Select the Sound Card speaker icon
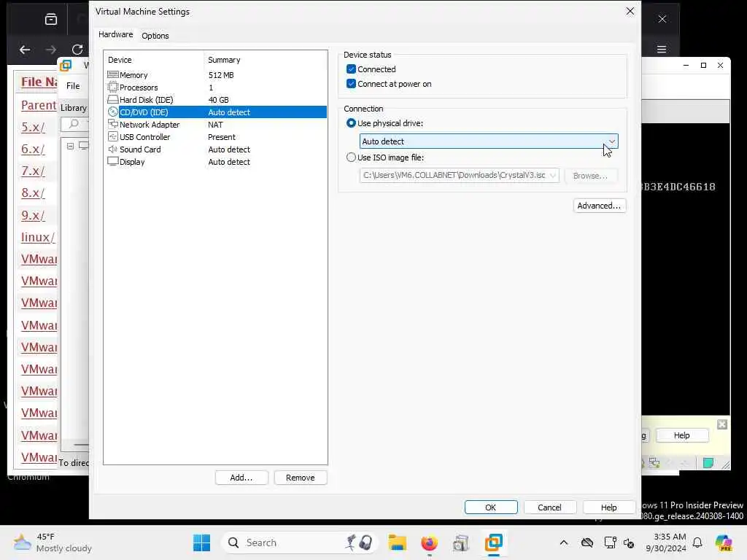 [x=113, y=149]
